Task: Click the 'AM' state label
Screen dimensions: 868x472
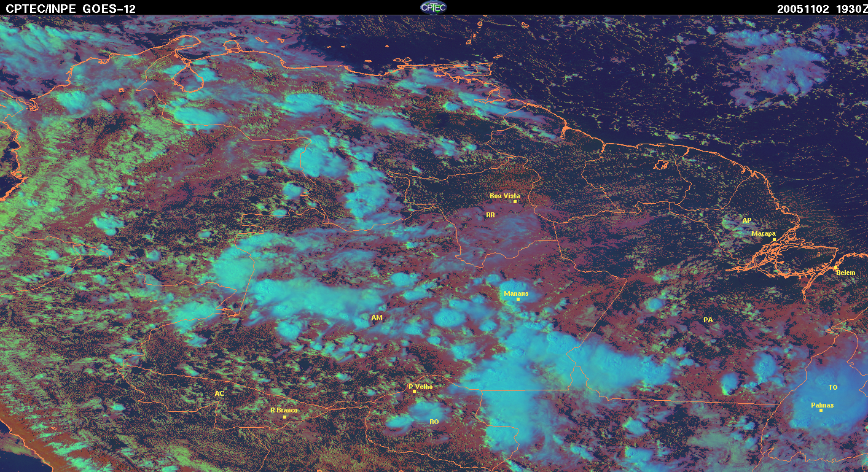Action: click(x=377, y=317)
